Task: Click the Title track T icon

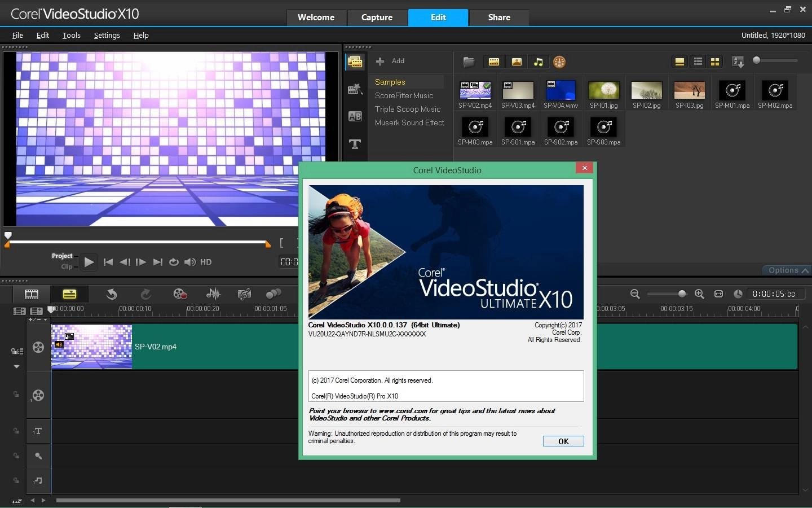Action: tap(38, 431)
